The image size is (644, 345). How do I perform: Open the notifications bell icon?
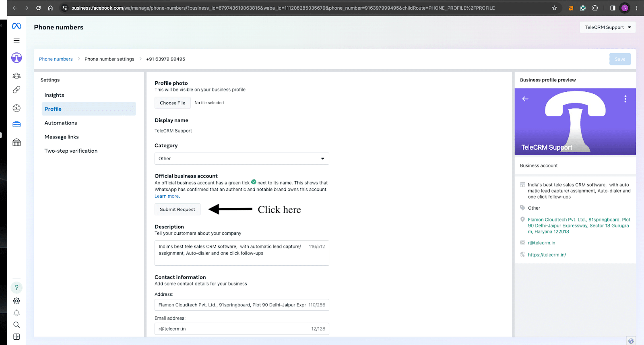(17, 313)
